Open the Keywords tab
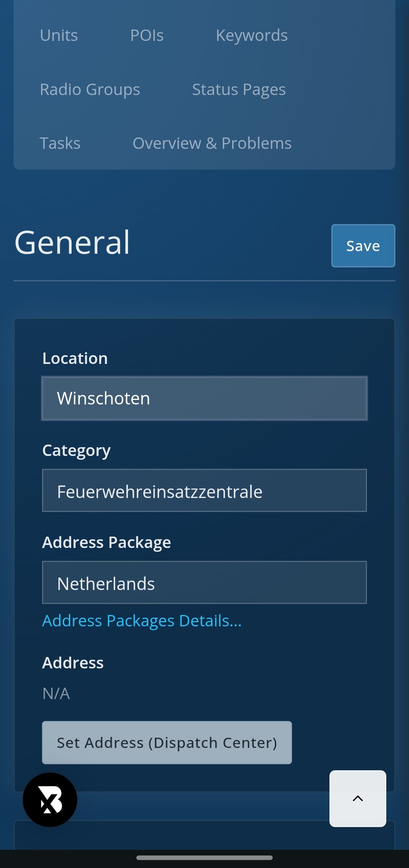This screenshot has height=868, width=409. 251,36
